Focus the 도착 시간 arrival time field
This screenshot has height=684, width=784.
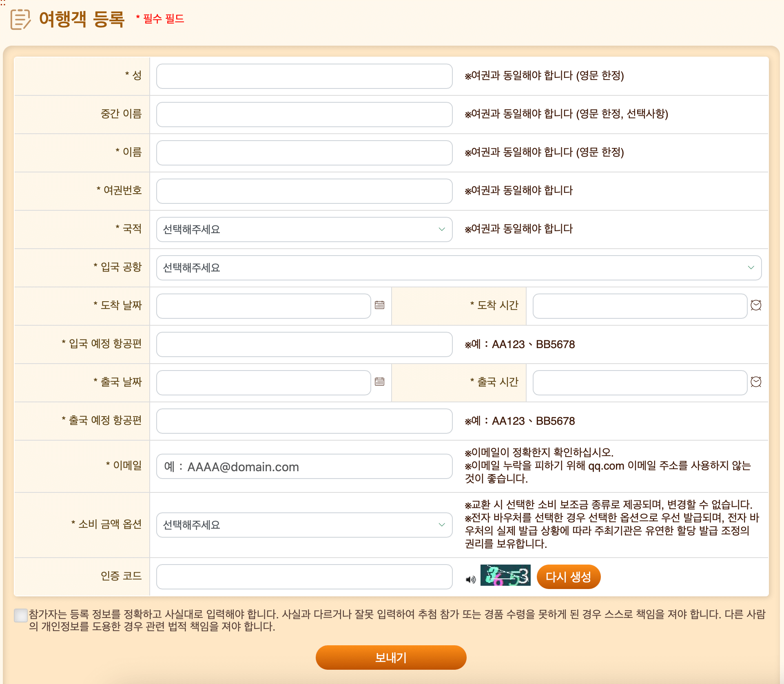[x=640, y=306]
